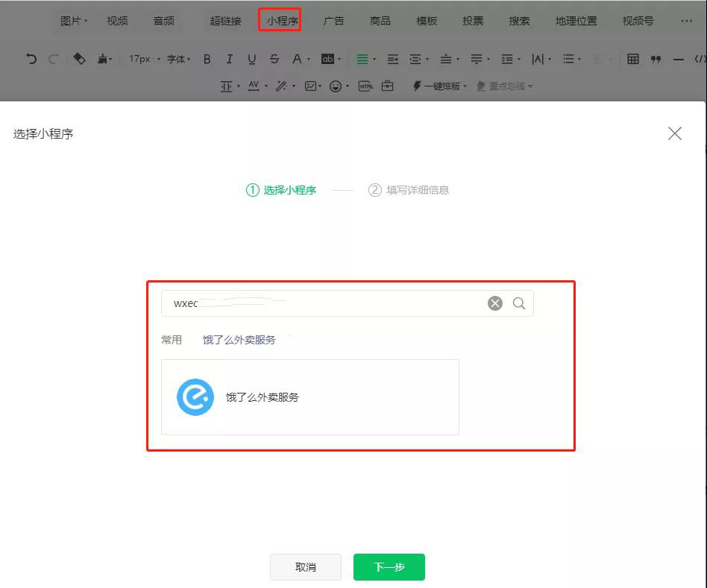Insert a table with the grid icon
707x588 pixels.
tap(633, 59)
